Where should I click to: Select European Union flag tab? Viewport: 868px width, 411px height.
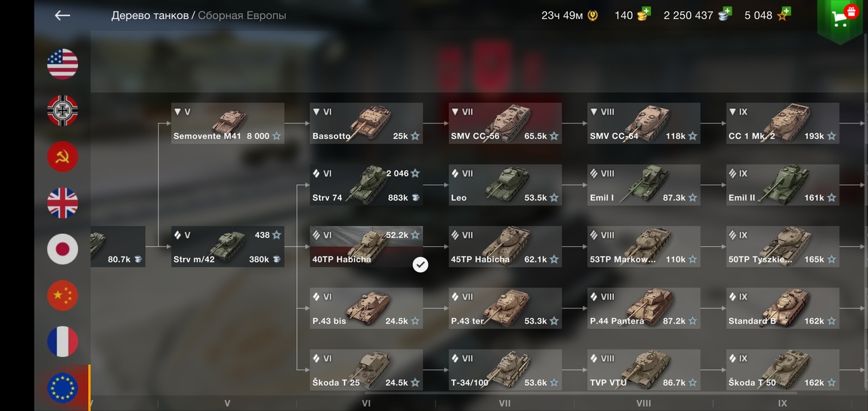[62, 387]
